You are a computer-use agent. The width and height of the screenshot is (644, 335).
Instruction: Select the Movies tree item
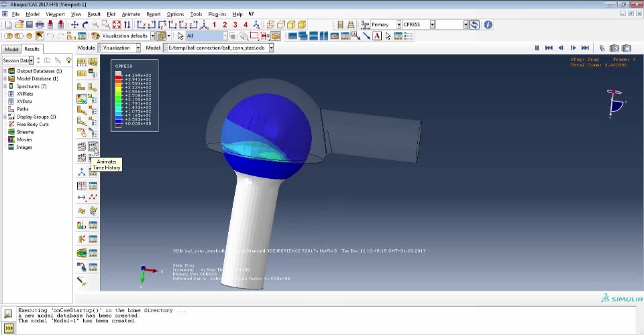click(x=24, y=139)
